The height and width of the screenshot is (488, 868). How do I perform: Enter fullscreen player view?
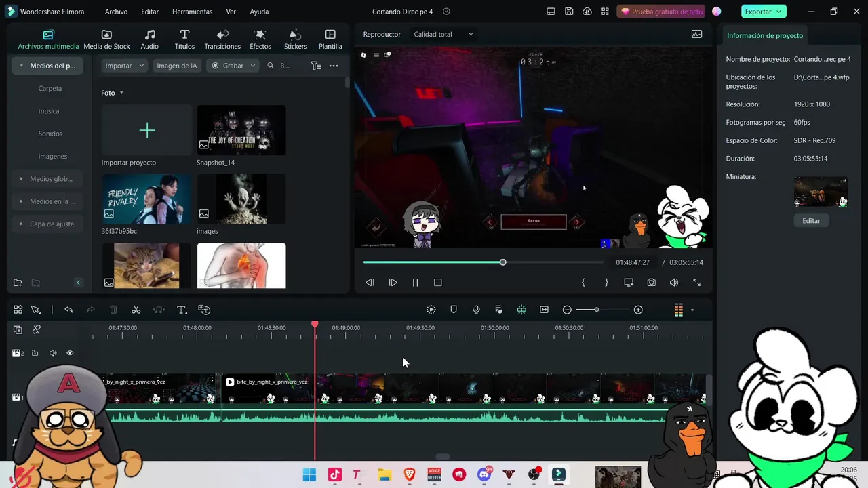[696, 283]
